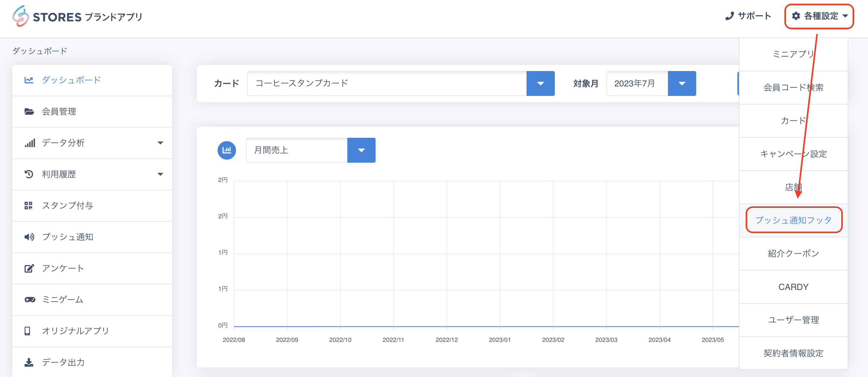Click the dashboard chart icon in sidebar
This screenshot has width=868, height=377.
point(29,80)
